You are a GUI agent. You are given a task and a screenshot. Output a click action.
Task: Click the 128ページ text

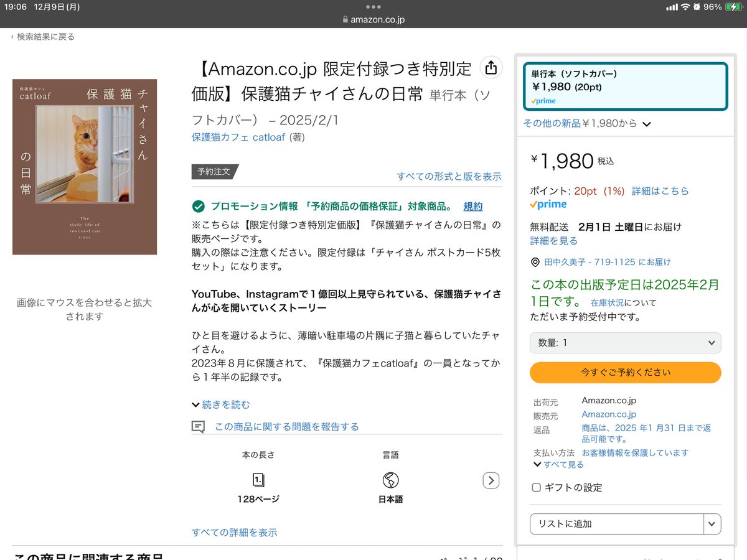point(258,499)
